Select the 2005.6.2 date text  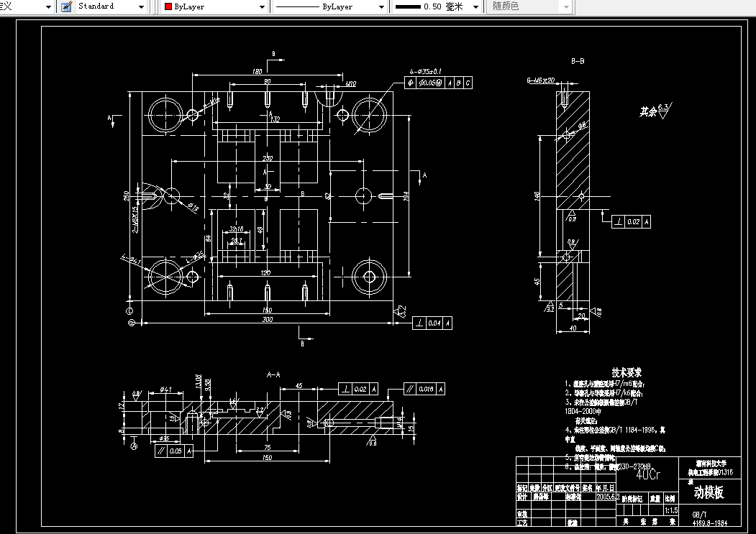tap(608, 497)
